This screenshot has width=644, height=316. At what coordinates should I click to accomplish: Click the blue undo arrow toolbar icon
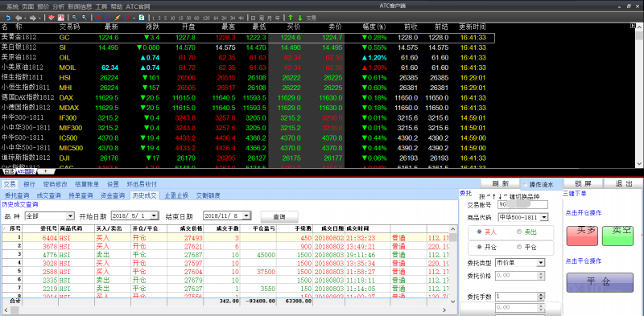coord(8,18)
